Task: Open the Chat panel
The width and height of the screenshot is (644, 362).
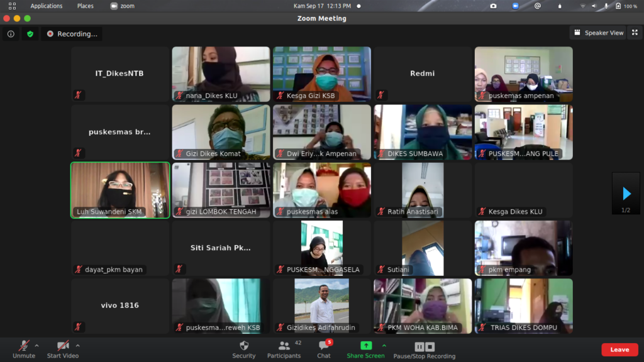Action: (x=323, y=346)
